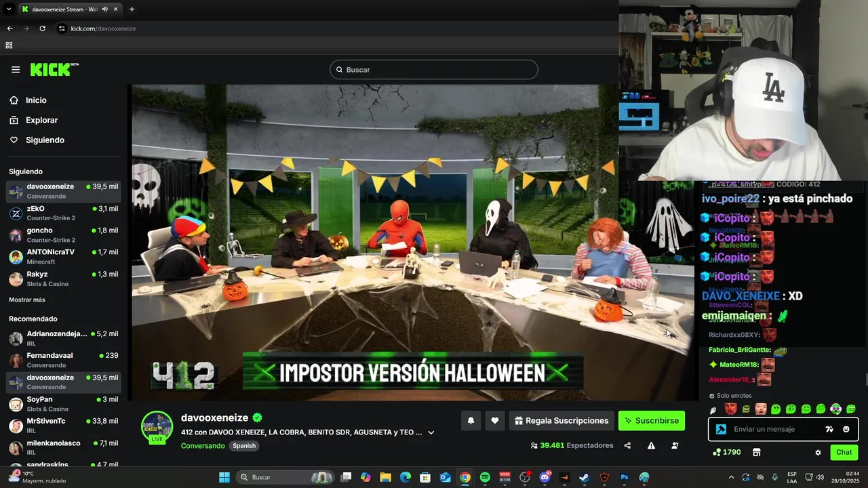Expand the stream title chevron

(431, 432)
